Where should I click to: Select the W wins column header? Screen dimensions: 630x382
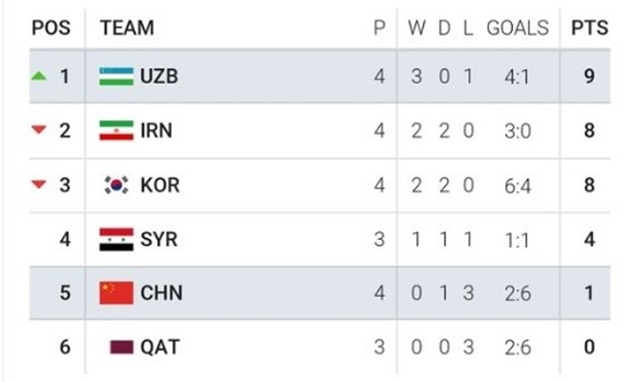pyautogui.click(x=417, y=28)
